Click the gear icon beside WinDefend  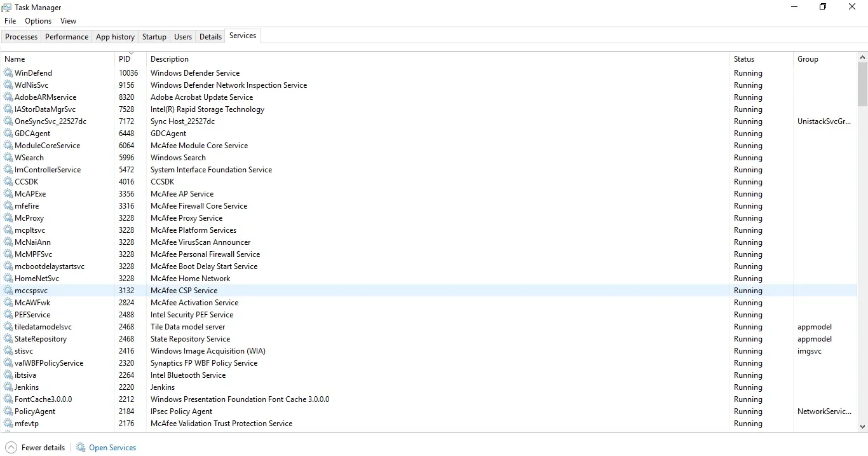coord(8,73)
